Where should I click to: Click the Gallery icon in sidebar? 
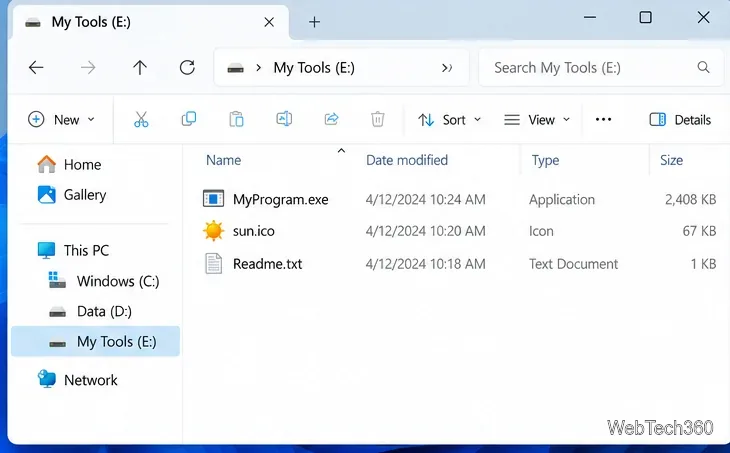coord(47,195)
